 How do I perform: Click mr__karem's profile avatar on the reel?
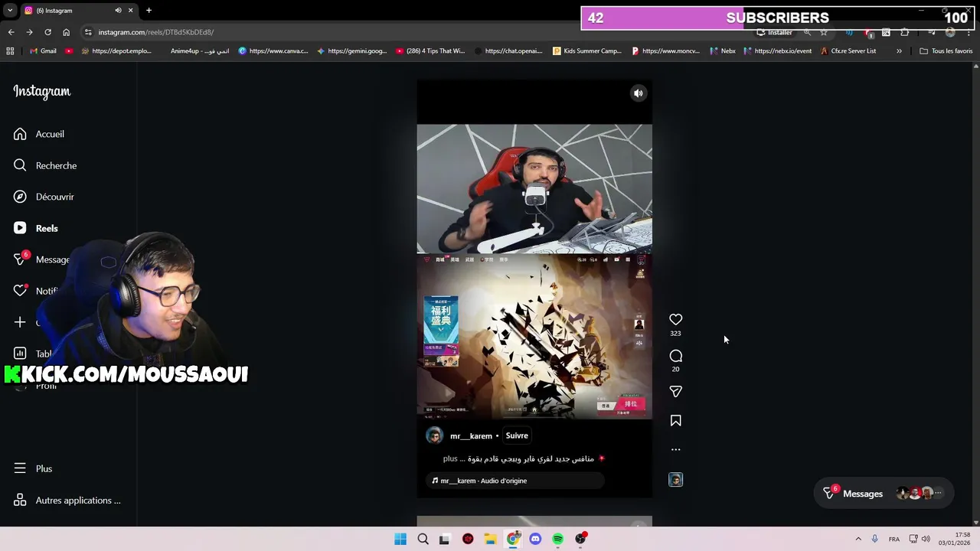(x=434, y=435)
